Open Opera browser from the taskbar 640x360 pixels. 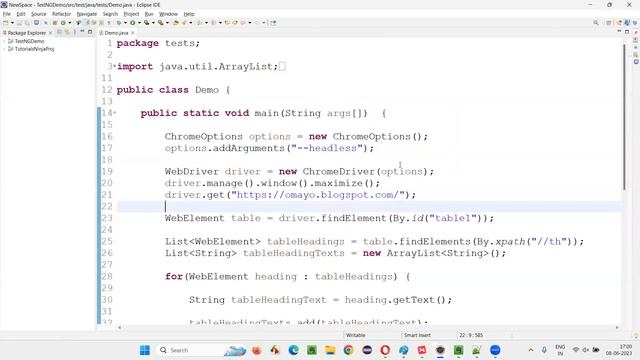click(x=385, y=350)
